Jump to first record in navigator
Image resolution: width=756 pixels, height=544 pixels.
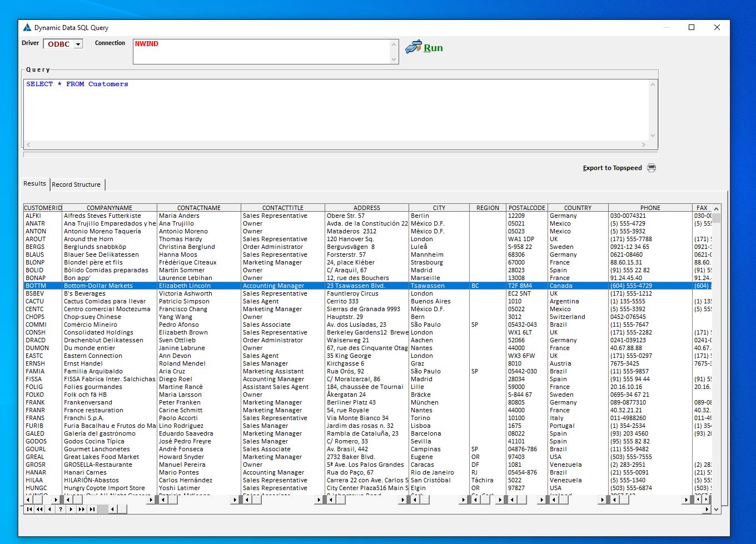point(29,509)
